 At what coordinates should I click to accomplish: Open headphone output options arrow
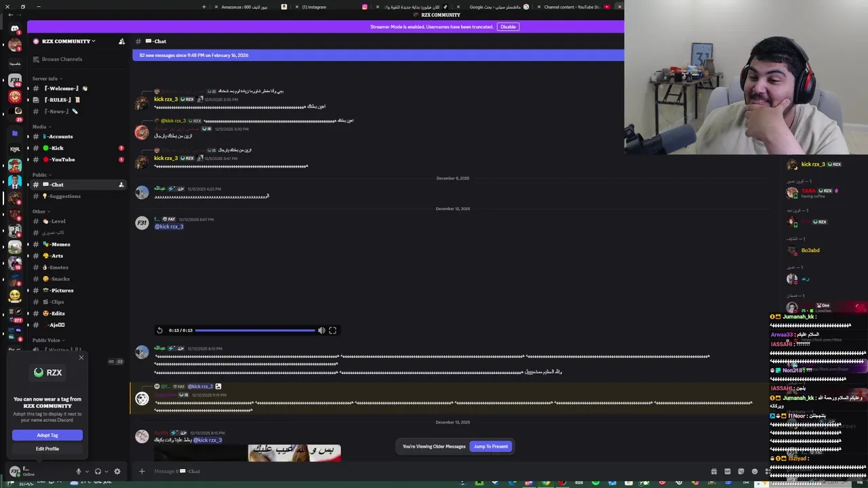tap(106, 471)
